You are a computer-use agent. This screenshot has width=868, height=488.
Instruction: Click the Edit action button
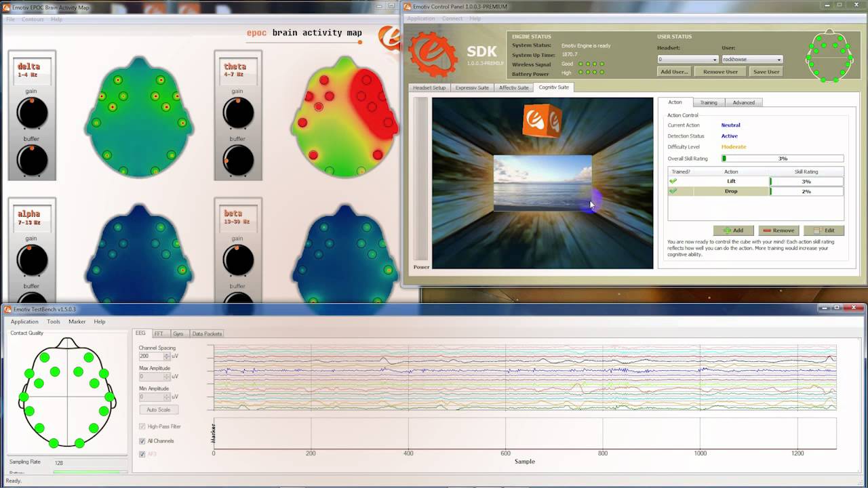(x=824, y=230)
